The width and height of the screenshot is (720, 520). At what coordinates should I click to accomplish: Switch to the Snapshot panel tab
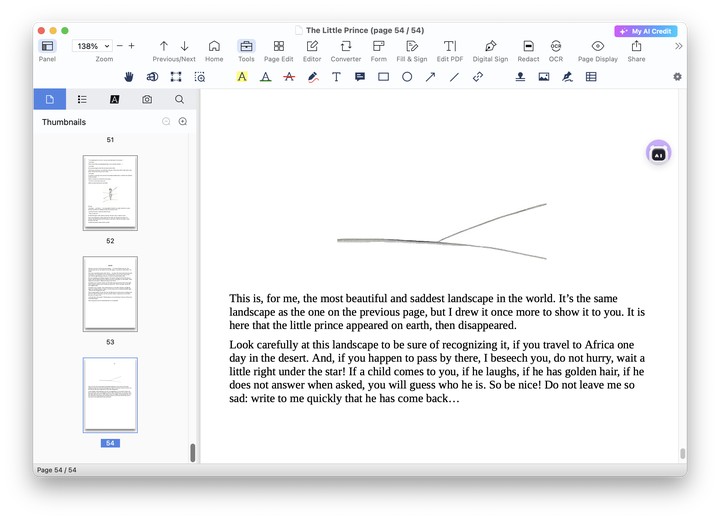(147, 99)
